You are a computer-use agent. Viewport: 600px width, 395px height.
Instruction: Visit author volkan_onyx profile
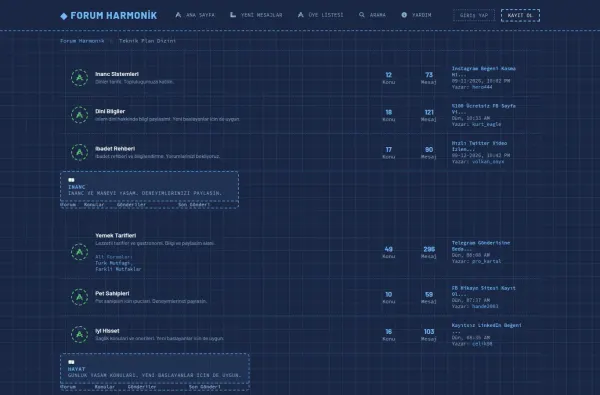pos(488,162)
